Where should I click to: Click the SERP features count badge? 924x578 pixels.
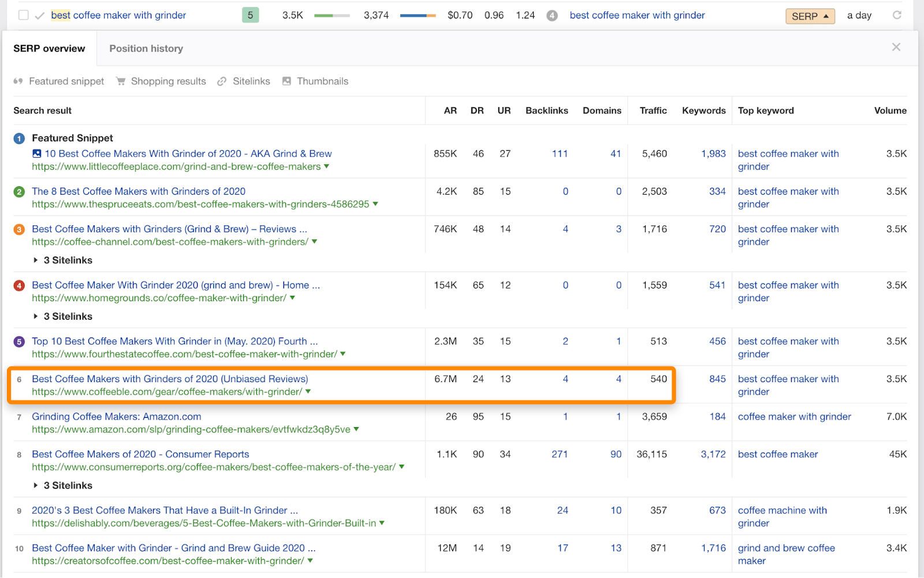coord(552,15)
